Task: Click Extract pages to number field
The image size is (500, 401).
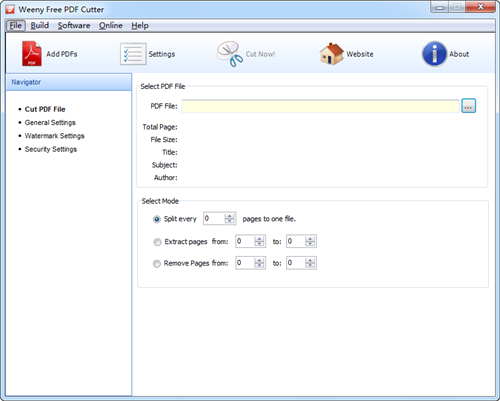Action: click(x=296, y=241)
